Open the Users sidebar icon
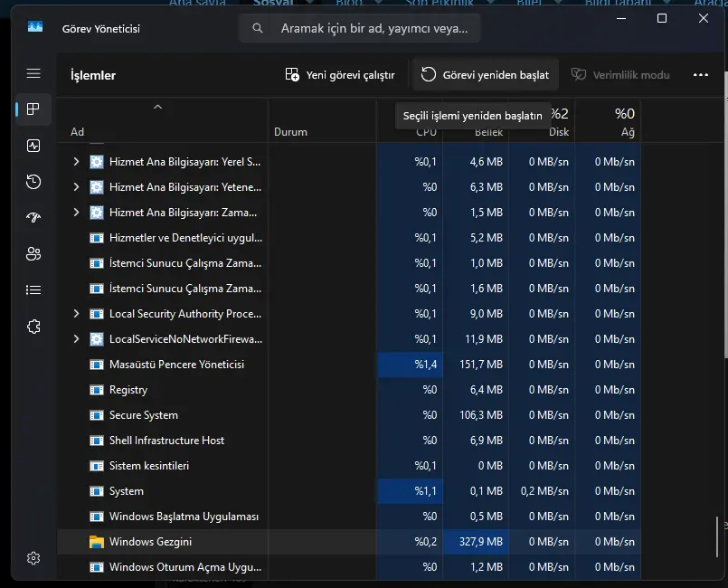The image size is (728, 588). [x=33, y=253]
